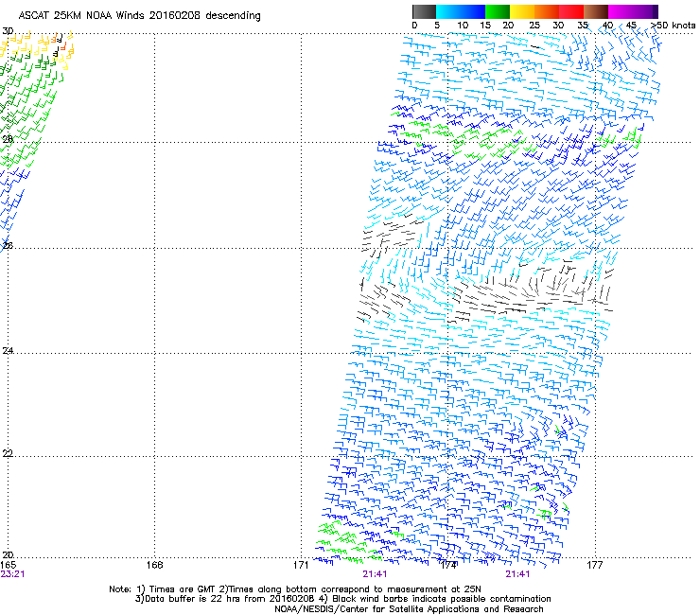Click the yellow 20–25 knot legend segment
The width and height of the screenshot is (700, 615).
click(522, 11)
